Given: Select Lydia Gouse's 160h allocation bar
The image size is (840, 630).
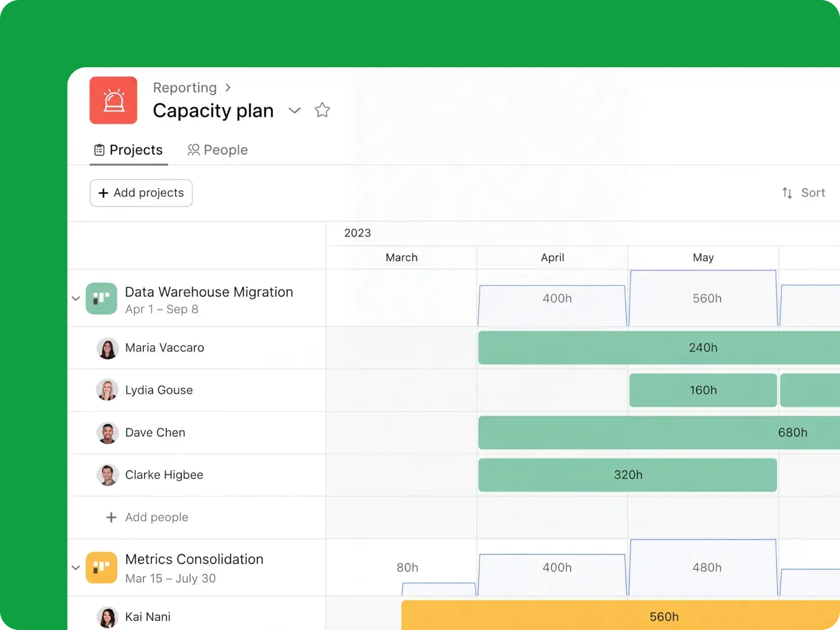Looking at the screenshot, I should [703, 390].
